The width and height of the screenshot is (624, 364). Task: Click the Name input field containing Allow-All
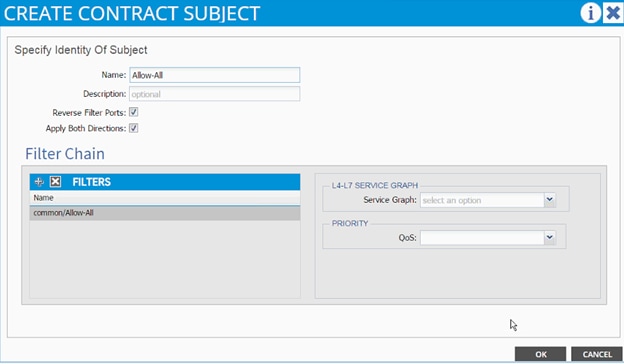pyautogui.click(x=214, y=75)
